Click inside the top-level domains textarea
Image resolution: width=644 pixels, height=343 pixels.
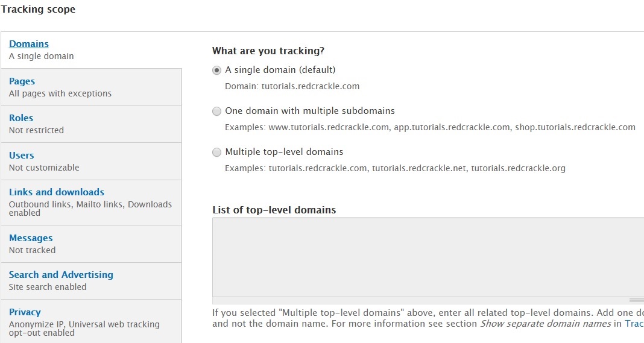coord(428,257)
